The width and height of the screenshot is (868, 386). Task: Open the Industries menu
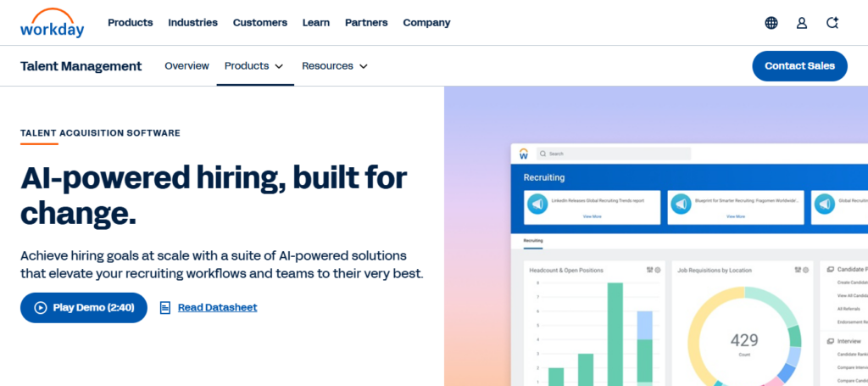click(x=192, y=23)
